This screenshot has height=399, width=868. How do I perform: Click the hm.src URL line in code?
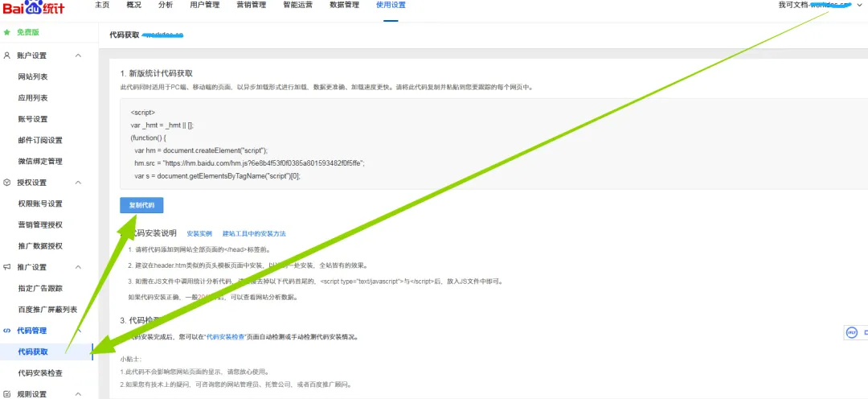[x=249, y=163]
